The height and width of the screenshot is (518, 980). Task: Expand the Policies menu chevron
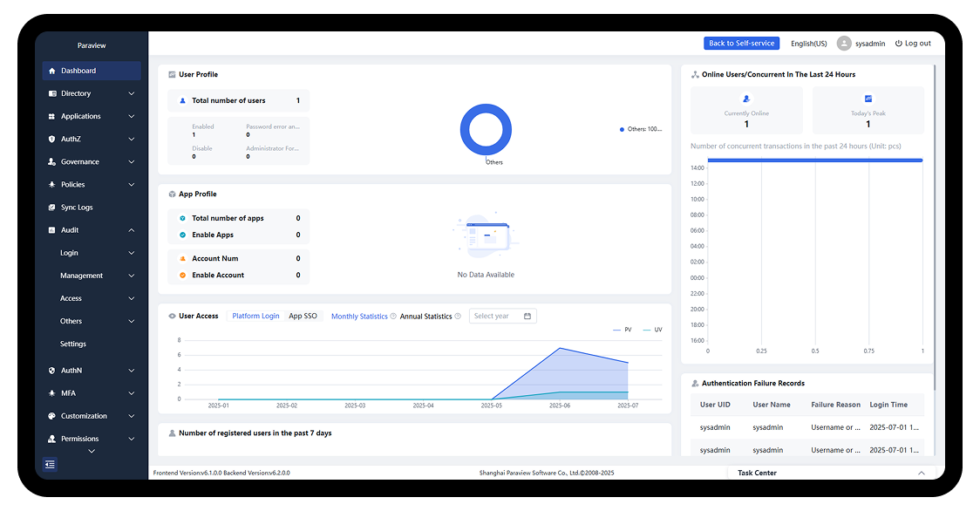(132, 184)
